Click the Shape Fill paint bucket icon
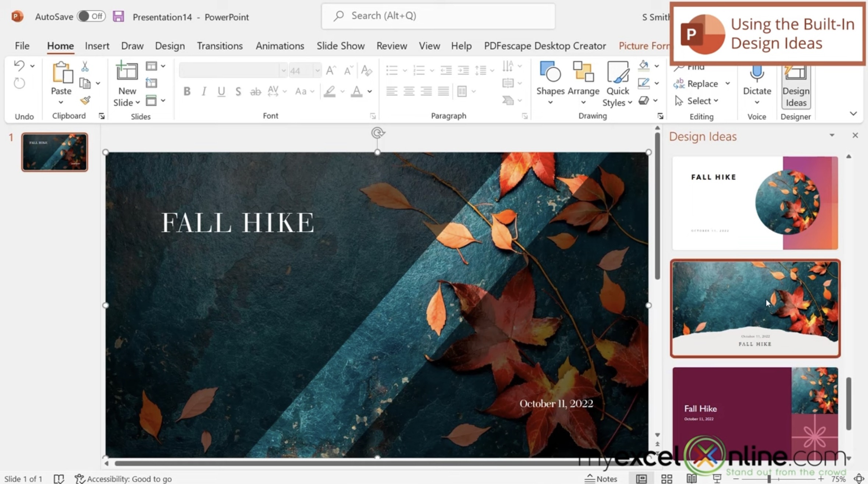This screenshot has width=868, height=484. tap(644, 66)
